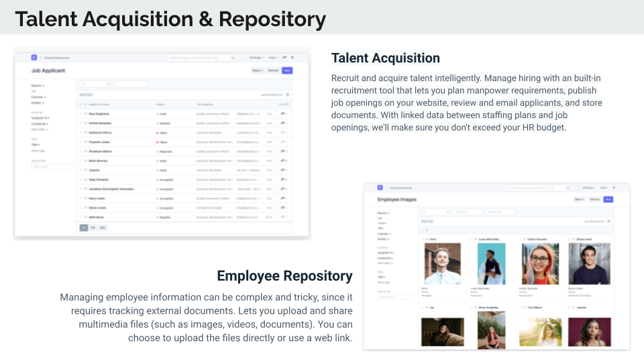The width and height of the screenshot is (644, 362).
Task: Click the Full Name filter field in Employee Images
Action: pyautogui.click(x=468, y=211)
